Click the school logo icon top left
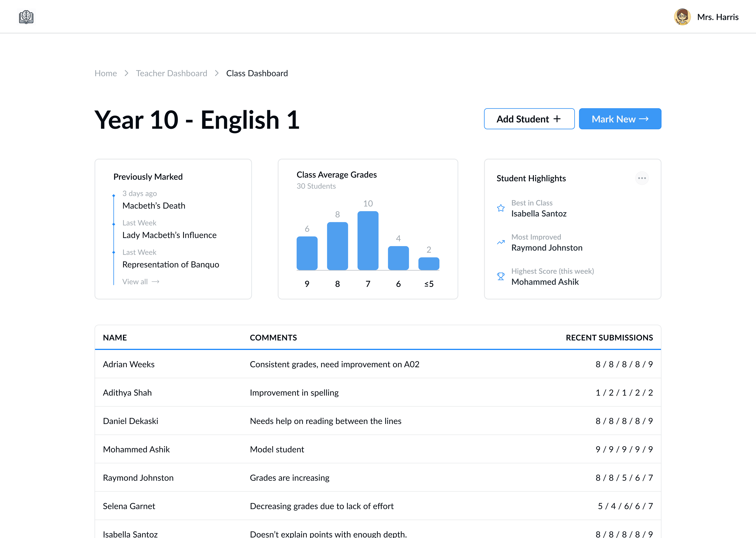 coord(26,17)
